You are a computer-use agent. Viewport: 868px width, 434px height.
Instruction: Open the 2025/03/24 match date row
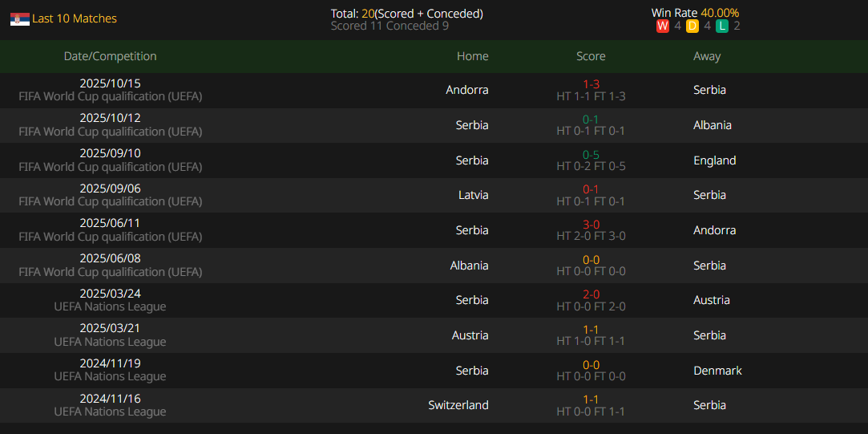click(x=110, y=294)
